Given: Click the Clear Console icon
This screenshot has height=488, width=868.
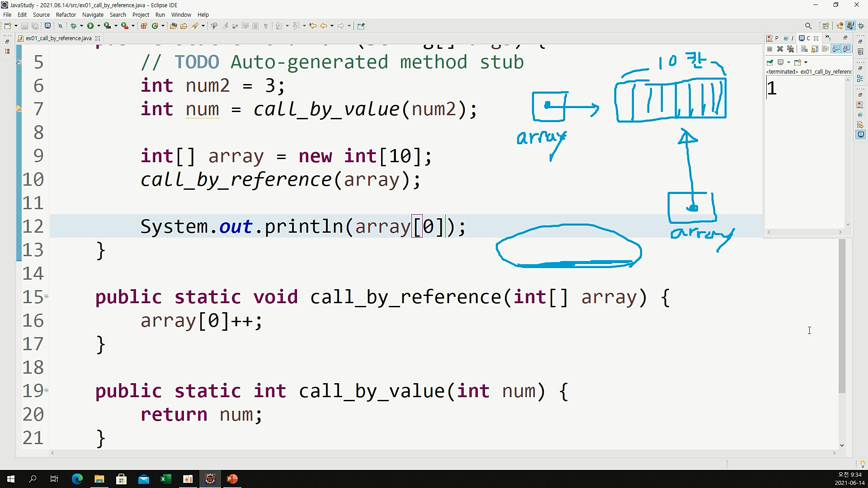Looking at the screenshot, I should pyautogui.click(x=804, y=49).
